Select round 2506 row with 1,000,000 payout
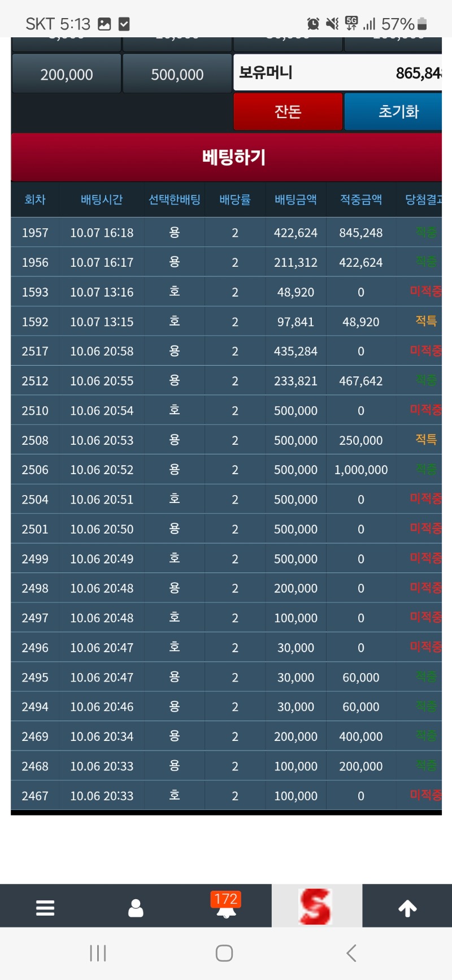This screenshot has width=452, height=980. (226, 470)
